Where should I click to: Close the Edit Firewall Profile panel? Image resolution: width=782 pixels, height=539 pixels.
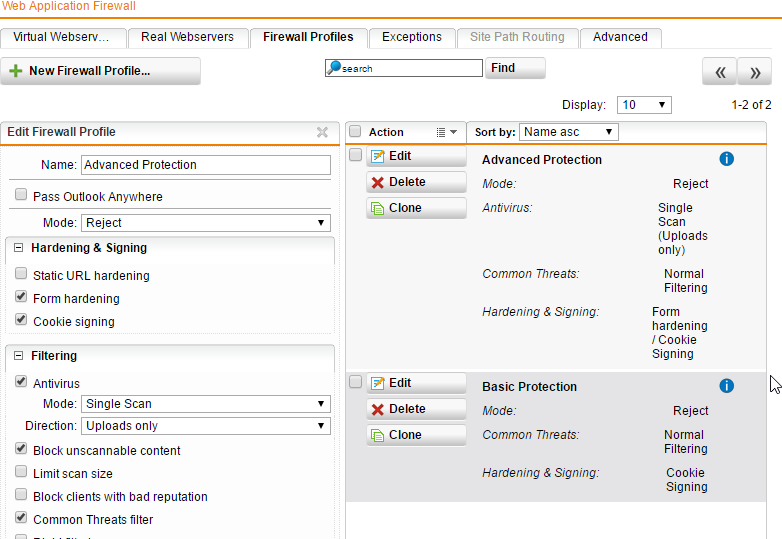[322, 132]
